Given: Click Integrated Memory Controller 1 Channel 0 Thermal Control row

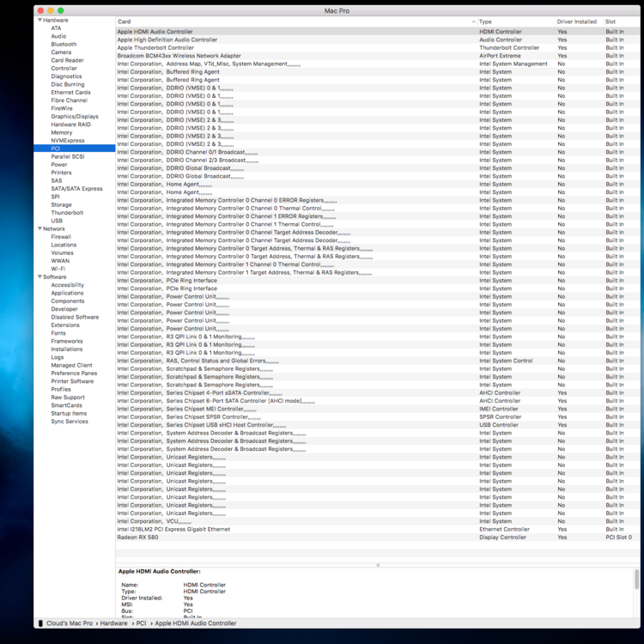Looking at the screenshot, I should (x=378, y=264).
